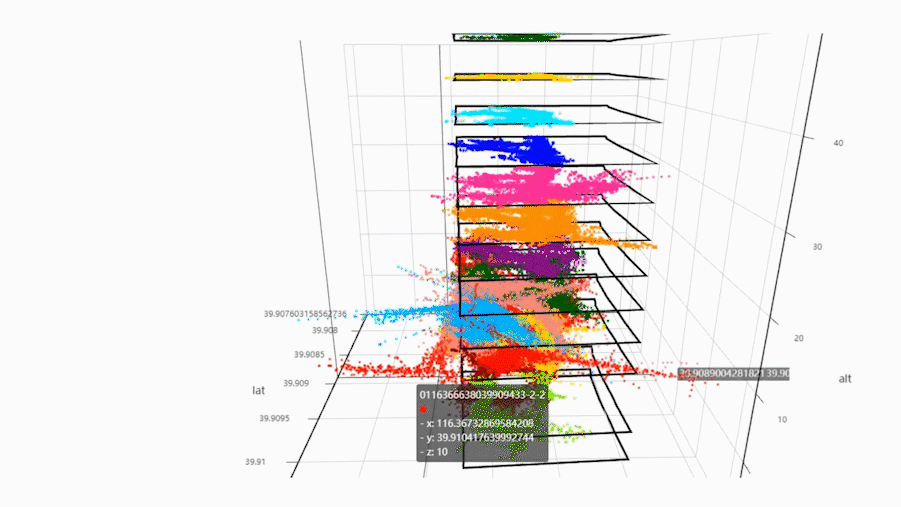Click the tooltip ID title text
The image size is (901, 507).
482,395
